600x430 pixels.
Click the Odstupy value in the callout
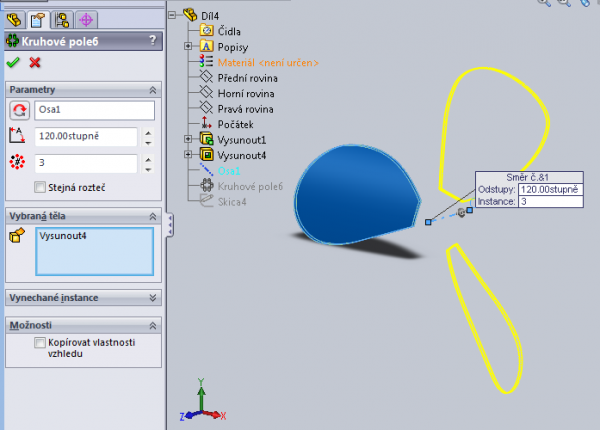tap(550, 189)
